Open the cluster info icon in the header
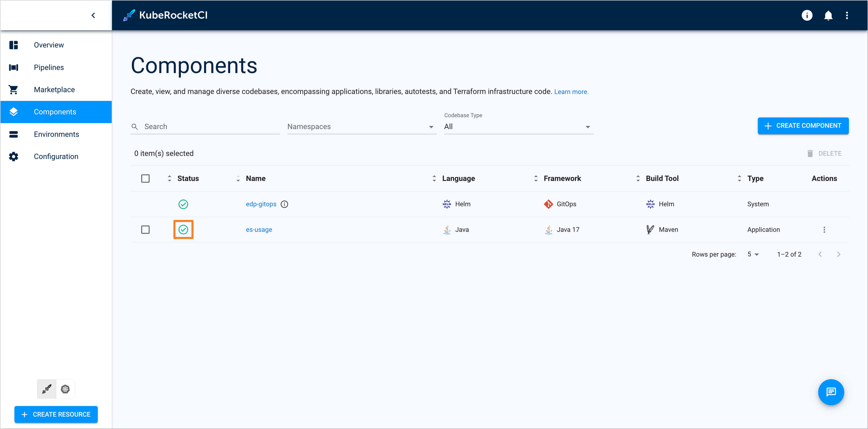The image size is (868, 429). (807, 15)
